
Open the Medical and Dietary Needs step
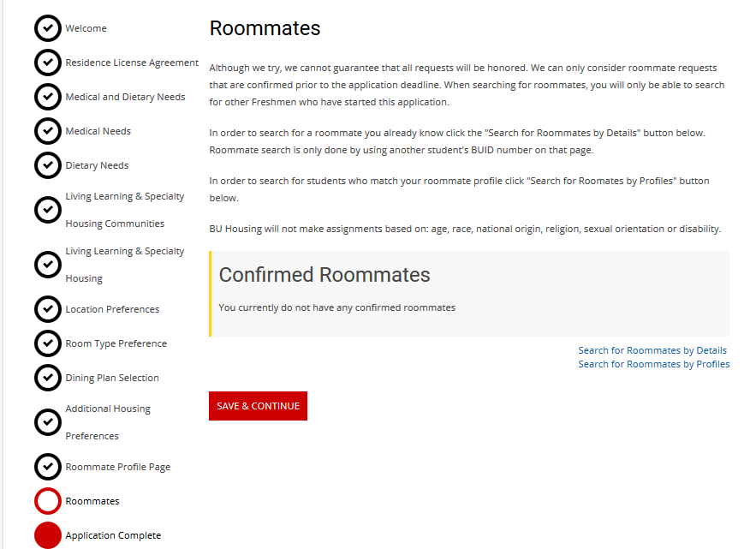[x=125, y=97]
